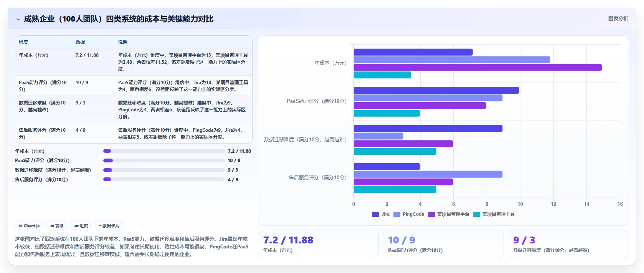Click the 某项目管理工具 bar in 售后服务评分 group

pos(395,190)
